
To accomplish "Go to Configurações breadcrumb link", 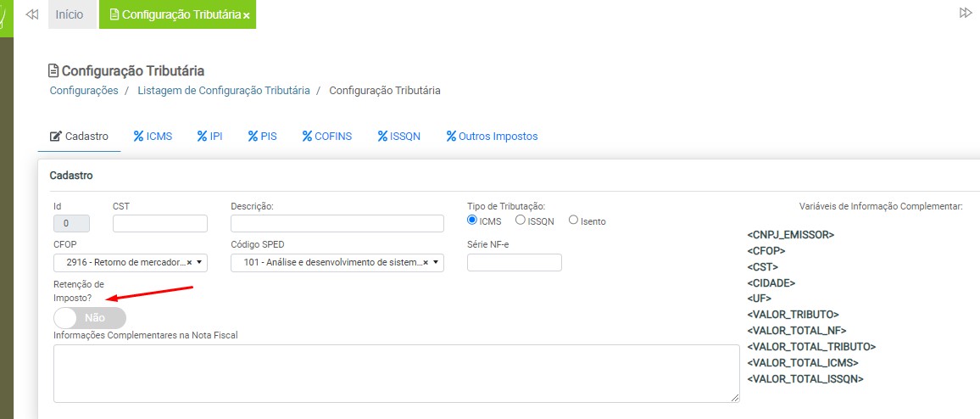I will [84, 91].
